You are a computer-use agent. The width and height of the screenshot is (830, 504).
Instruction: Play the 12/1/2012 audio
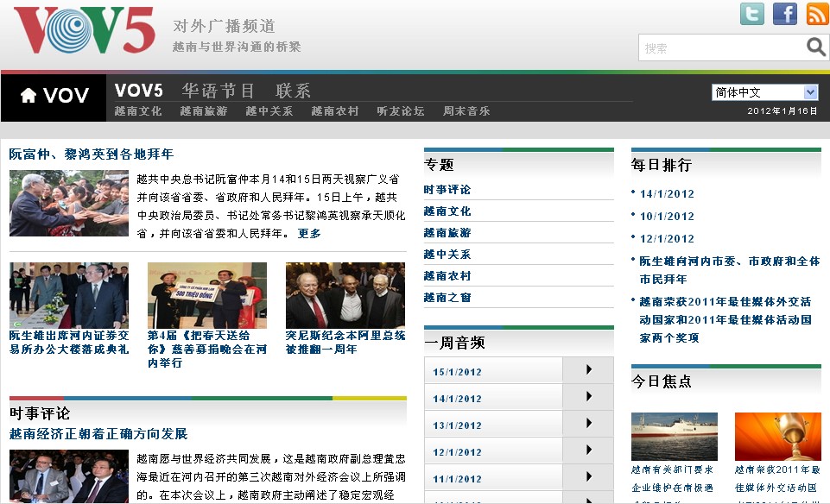[588, 450]
